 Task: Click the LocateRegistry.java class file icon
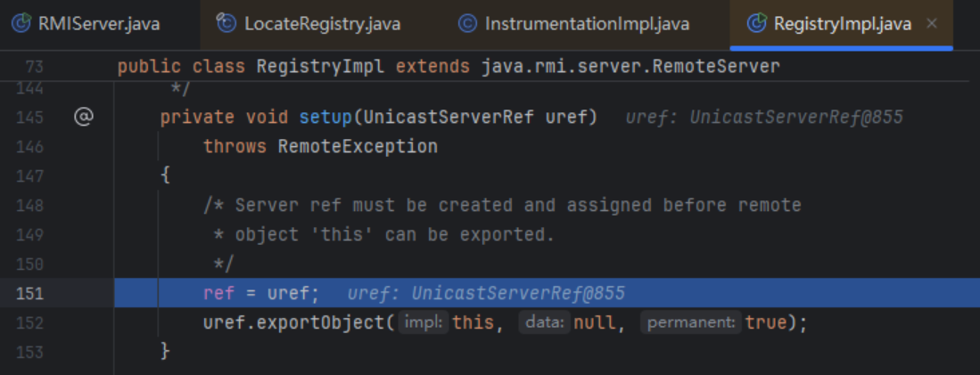pyautogui.click(x=227, y=24)
